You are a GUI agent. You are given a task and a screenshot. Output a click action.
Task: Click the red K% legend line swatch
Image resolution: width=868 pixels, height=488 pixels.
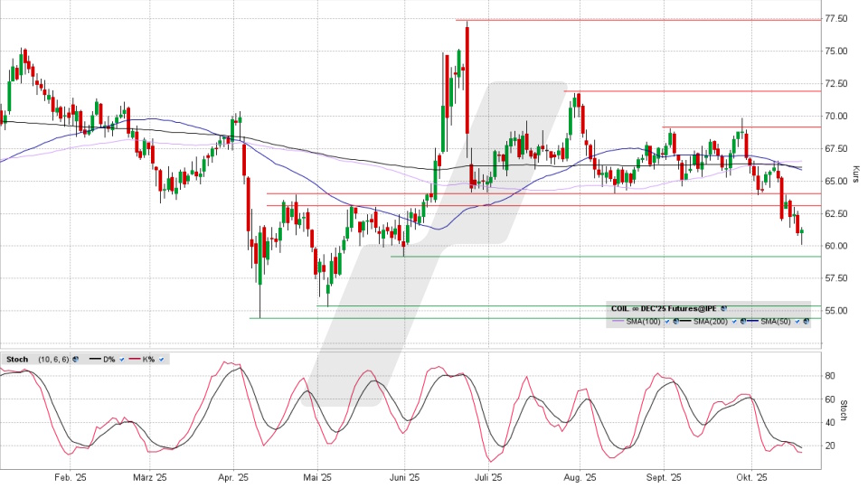point(135,359)
